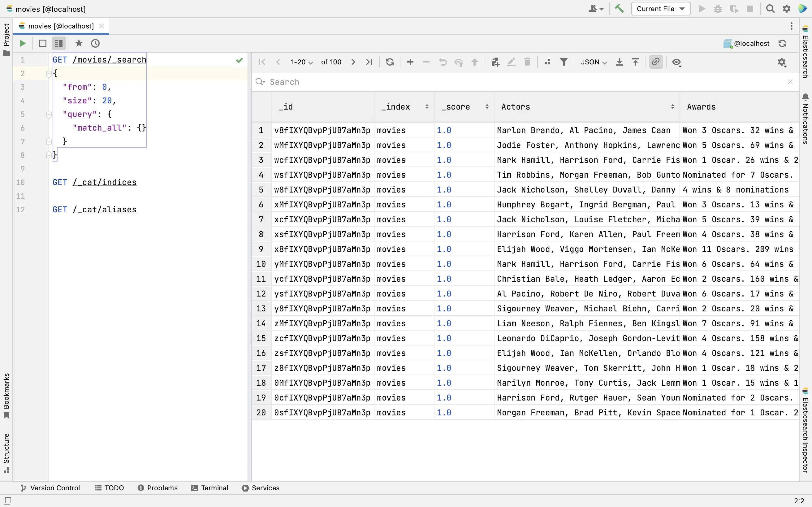Click the trash delete icon in results toolbar
The width and height of the screenshot is (812, 507).
pos(527,62)
